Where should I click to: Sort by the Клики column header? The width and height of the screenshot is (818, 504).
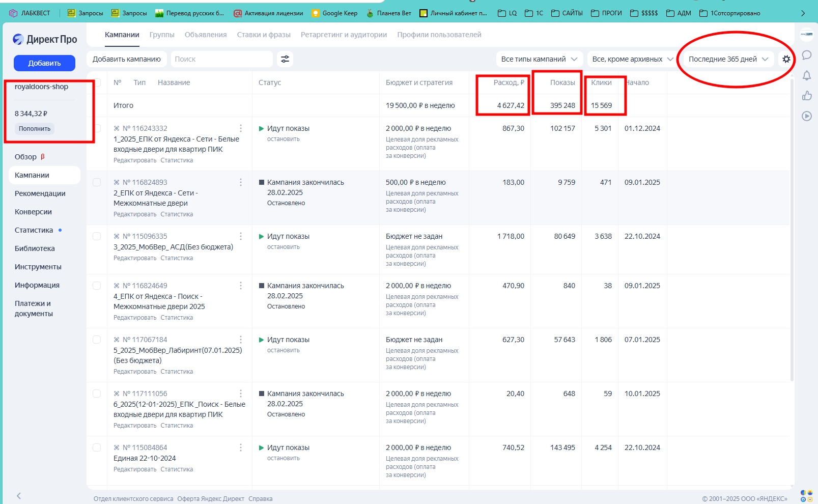click(x=601, y=82)
